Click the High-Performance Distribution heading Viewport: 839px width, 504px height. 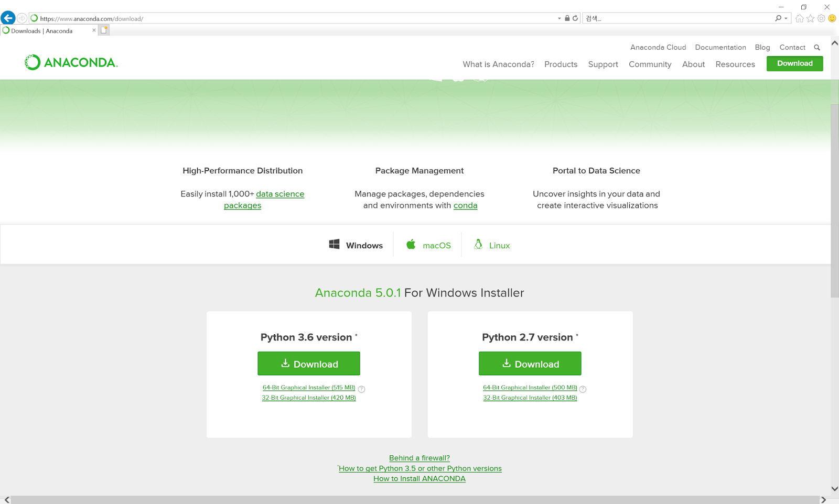point(243,171)
